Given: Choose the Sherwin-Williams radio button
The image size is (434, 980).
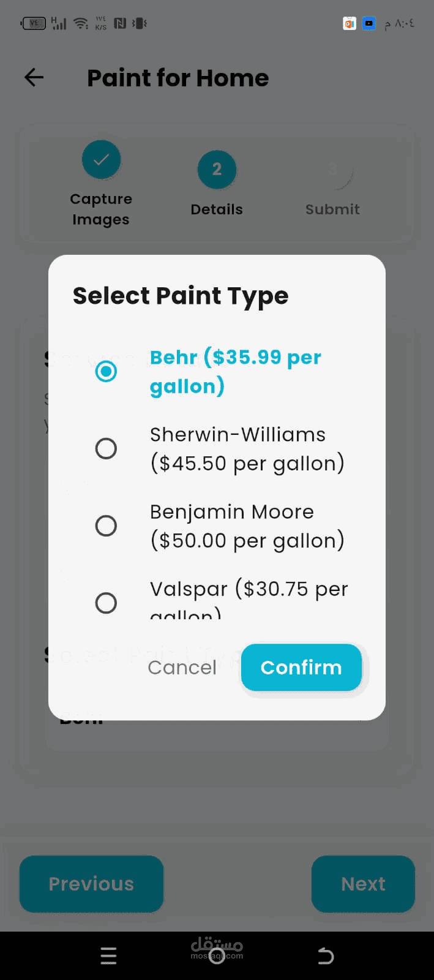Looking at the screenshot, I should pos(106,448).
